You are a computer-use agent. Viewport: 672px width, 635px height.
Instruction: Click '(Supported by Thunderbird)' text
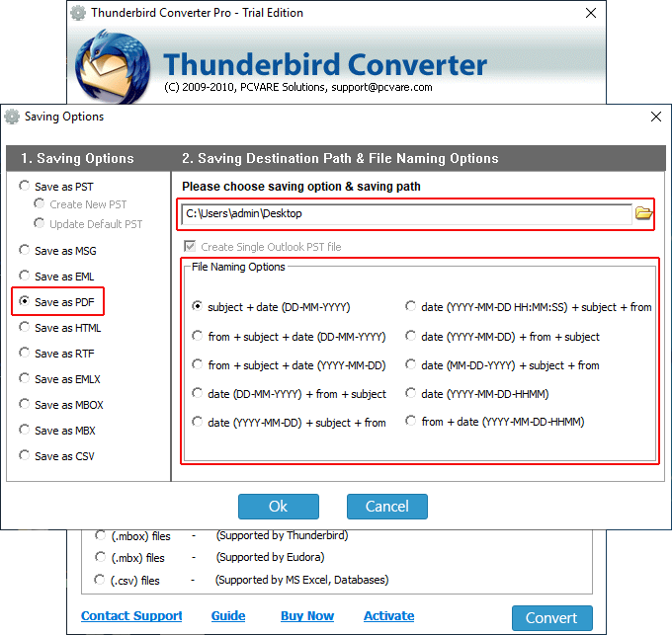pyautogui.click(x=282, y=535)
